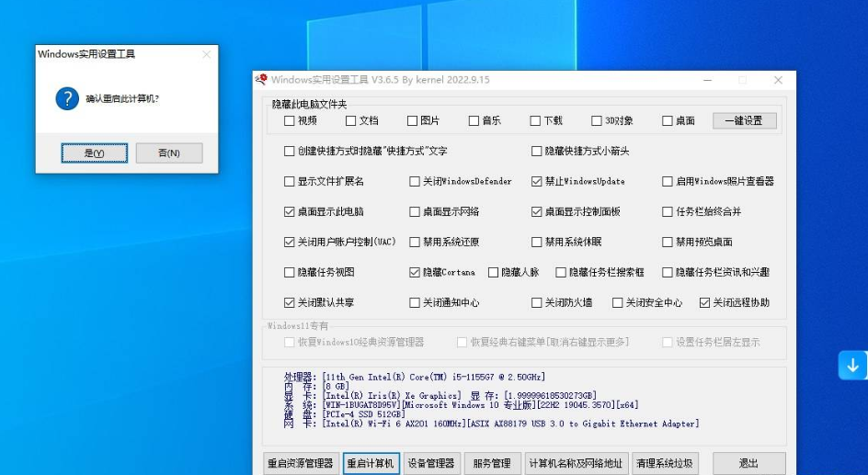Enable 创建快捷方式时隐藏"快捷方式"文字

click(x=289, y=151)
